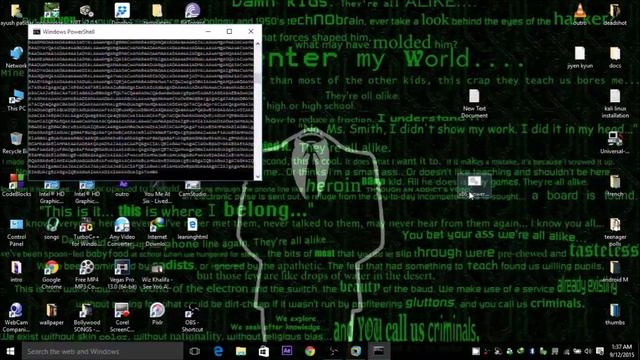Image resolution: width=640 pixels, height=360 pixels.
Task: Open File Explorer from the taskbar
Action: tap(241, 351)
